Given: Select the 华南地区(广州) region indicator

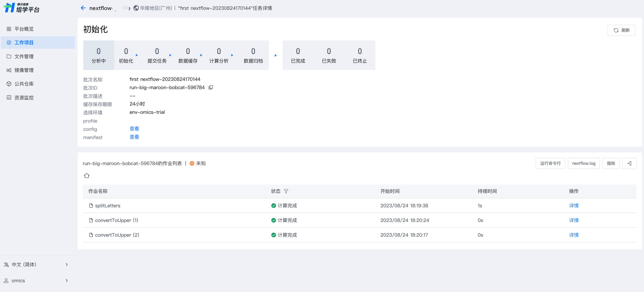Looking at the screenshot, I should [153, 8].
